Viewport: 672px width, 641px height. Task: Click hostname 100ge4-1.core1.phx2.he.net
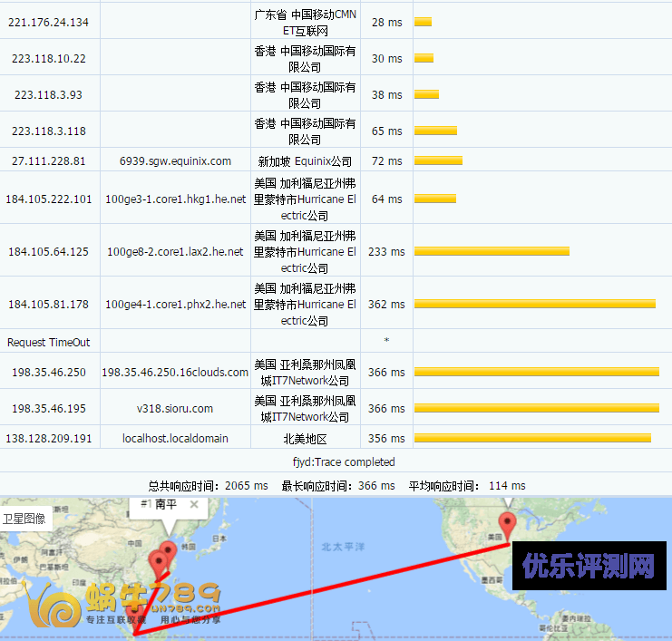[175, 305]
